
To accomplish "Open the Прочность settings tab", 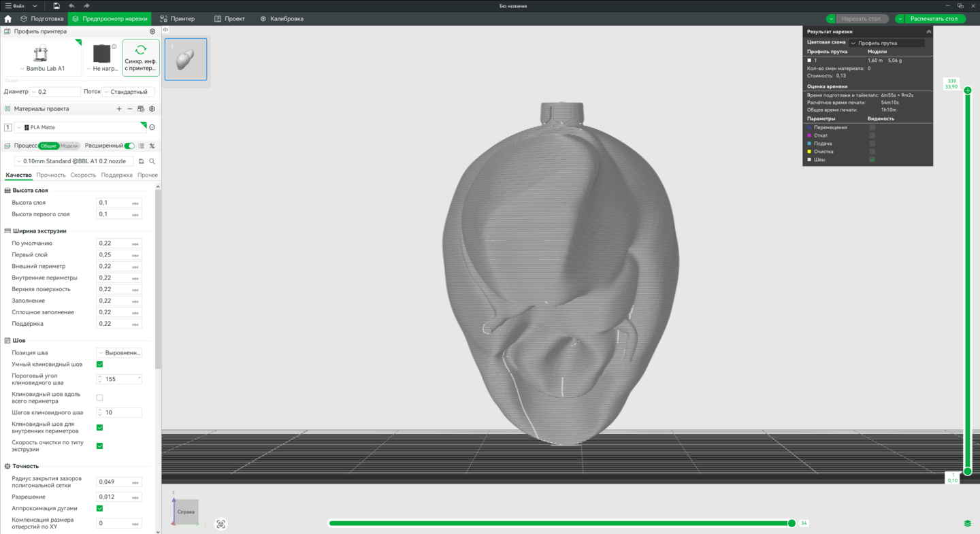I will click(x=51, y=176).
